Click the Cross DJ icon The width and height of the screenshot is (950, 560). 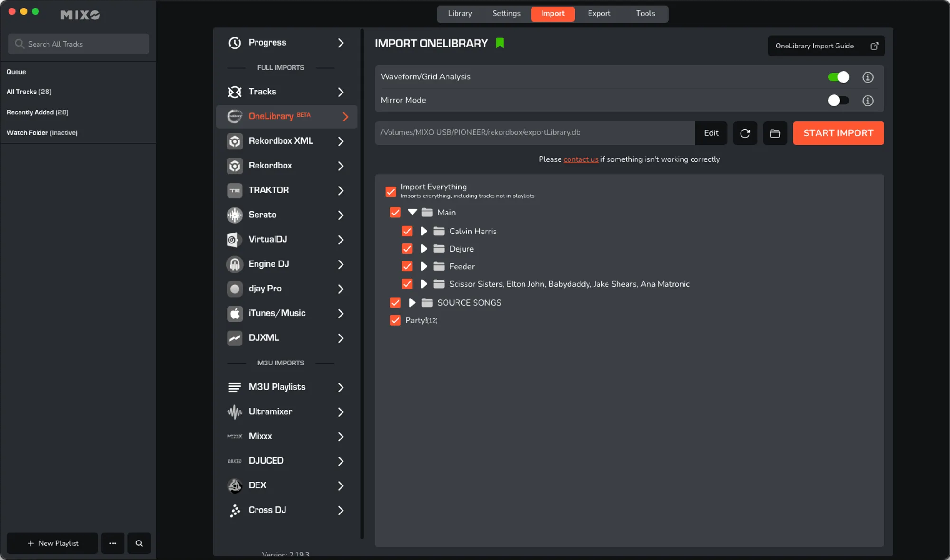click(235, 510)
